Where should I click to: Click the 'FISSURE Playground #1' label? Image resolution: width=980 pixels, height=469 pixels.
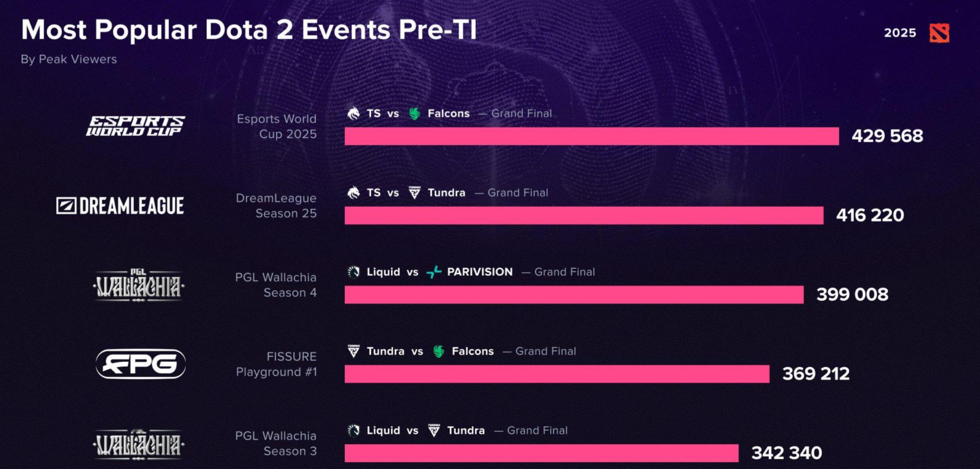point(276,364)
